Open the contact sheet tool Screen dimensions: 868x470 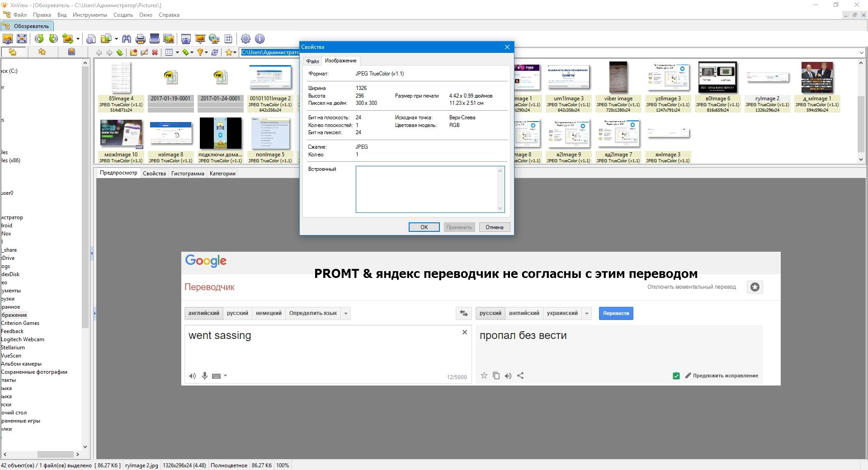pos(228,39)
